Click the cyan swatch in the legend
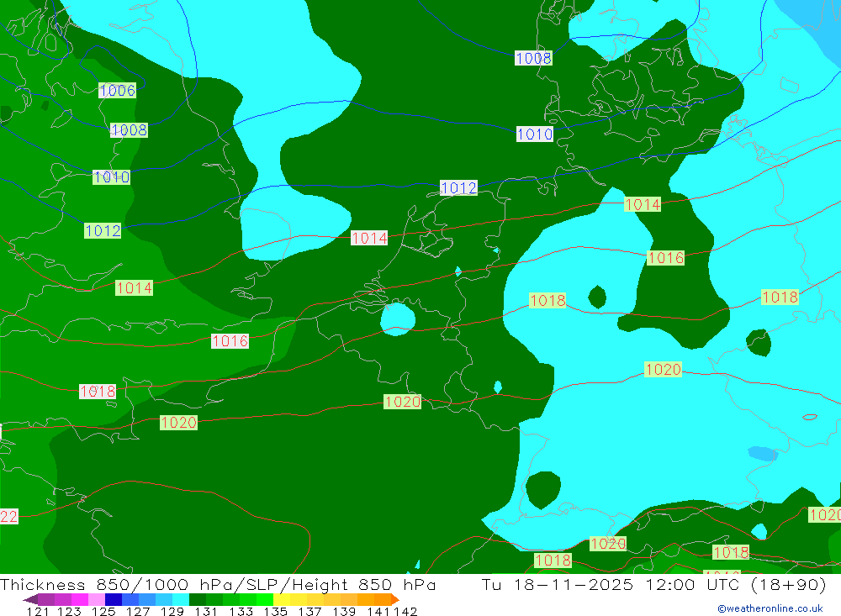 tap(181, 599)
